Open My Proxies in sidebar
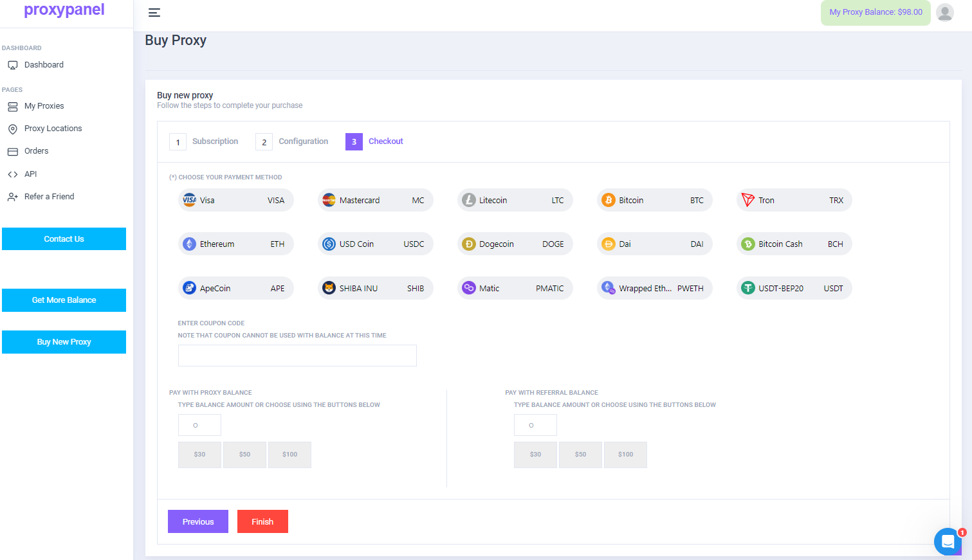This screenshot has width=972, height=560. tap(44, 106)
